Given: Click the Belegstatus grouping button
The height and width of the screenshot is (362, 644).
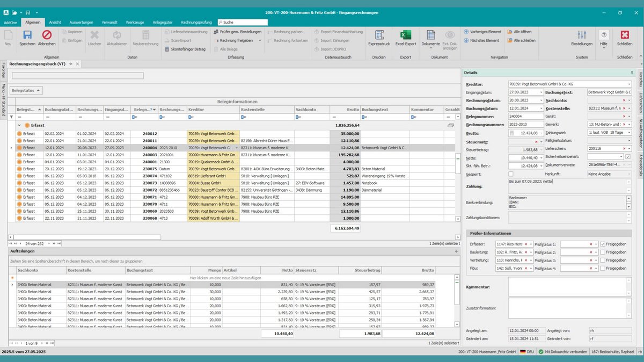Looking at the screenshot, I should point(26,91).
